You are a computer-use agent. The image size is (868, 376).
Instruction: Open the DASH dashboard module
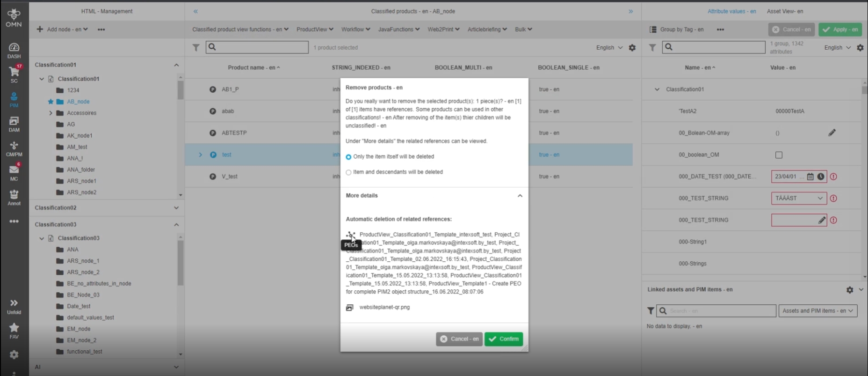pyautogui.click(x=14, y=51)
